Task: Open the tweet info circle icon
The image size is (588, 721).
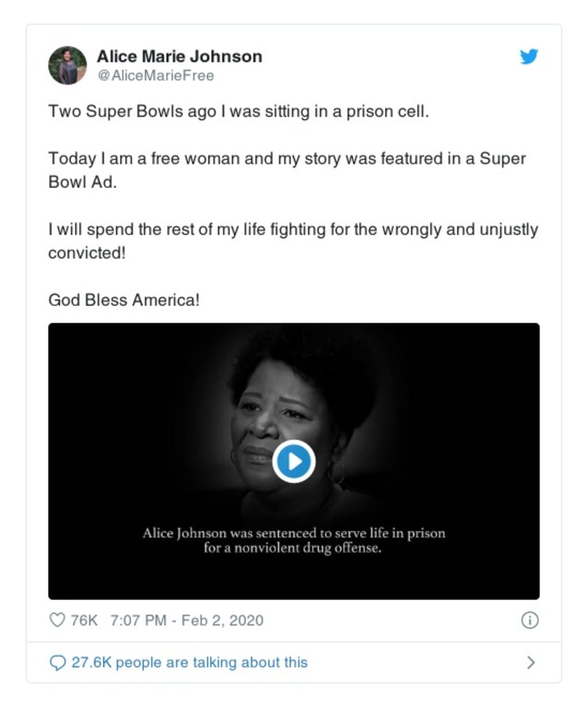Action: [x=529, y=620]
